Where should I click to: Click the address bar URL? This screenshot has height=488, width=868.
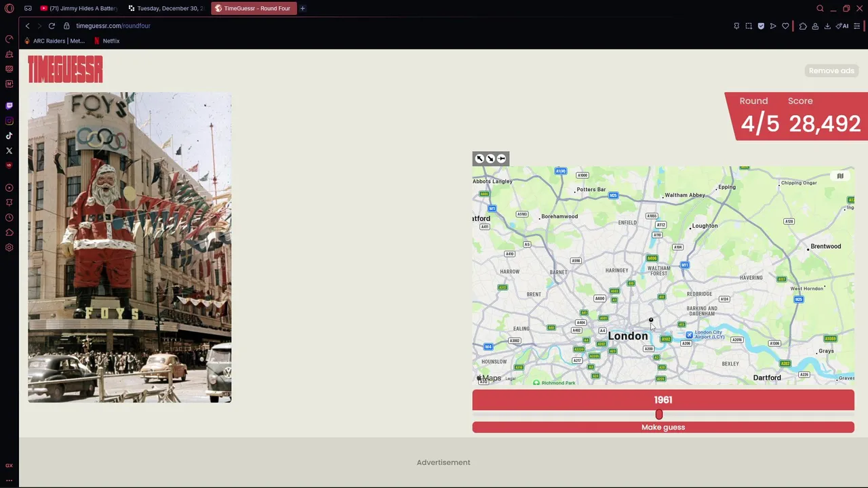tap(113, 26)
